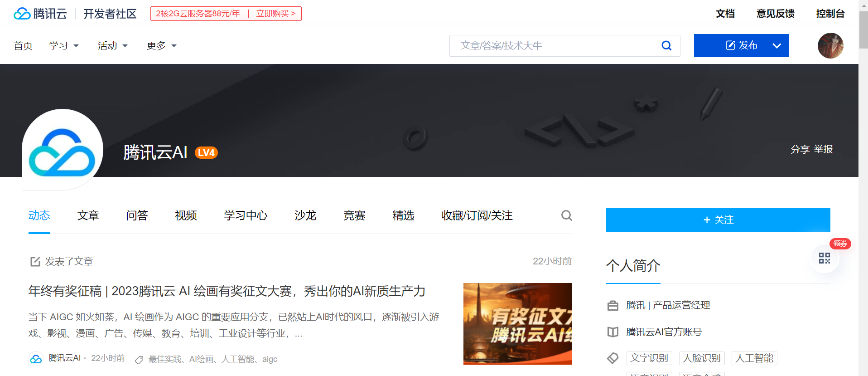Click the 人工智能 tag in 个人简介
This screenshot has width=868, height=376.
754,358
